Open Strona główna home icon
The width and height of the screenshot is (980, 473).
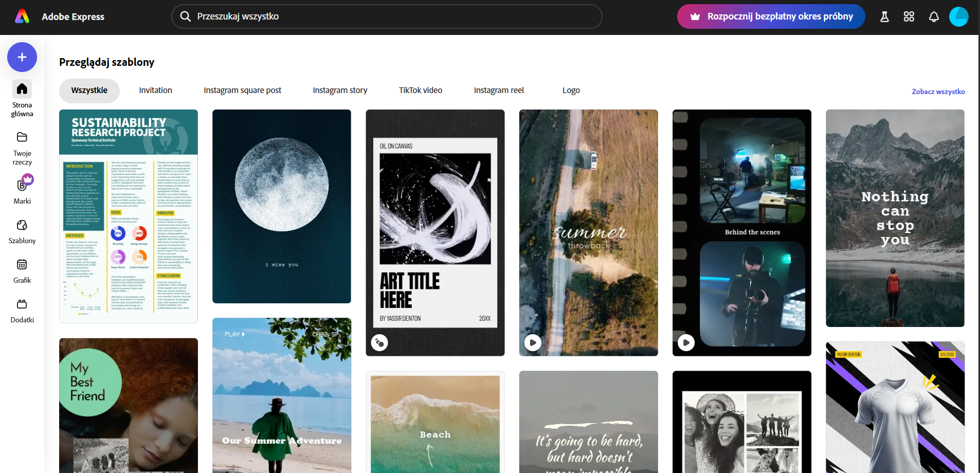(22, 89)
